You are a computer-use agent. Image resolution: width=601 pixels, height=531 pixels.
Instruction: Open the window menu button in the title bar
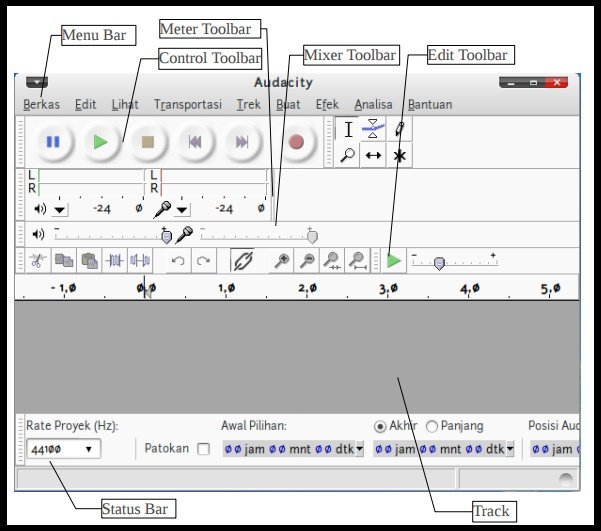(x=37, y=82)
